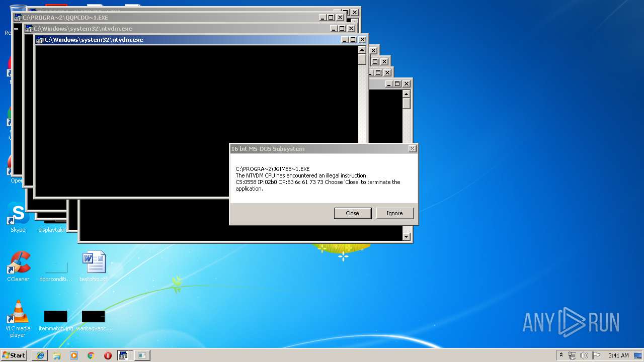This screenshot has height=362, width=644.
Task: Open the system menu icon of the QQPCDO~1.EXE window
Action: coord(18,18)
